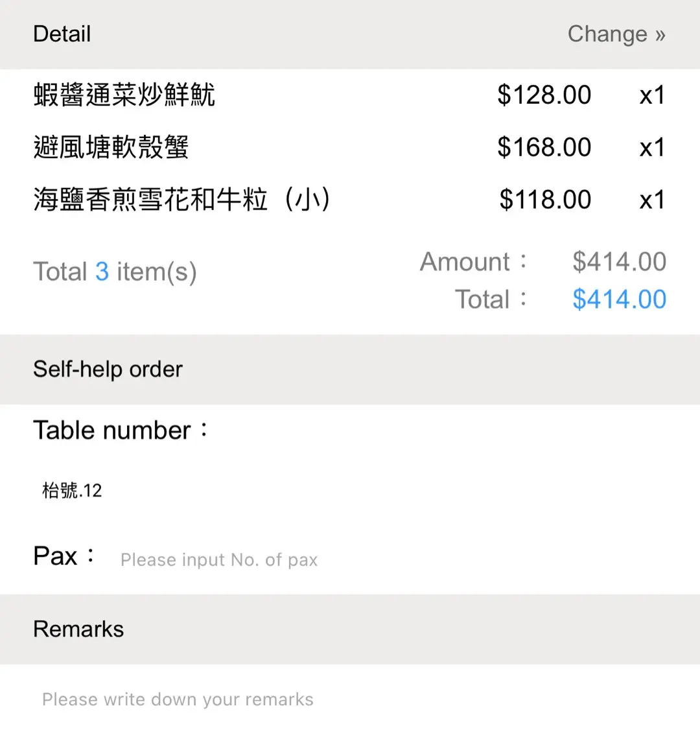Tap the x1 quantity beside $168.00

point(652,148)
